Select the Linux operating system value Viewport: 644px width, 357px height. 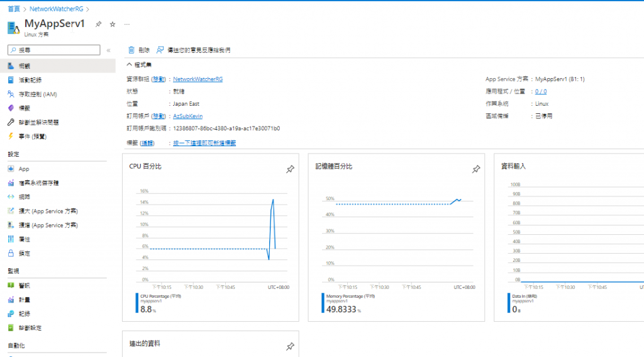pos(541,104)
